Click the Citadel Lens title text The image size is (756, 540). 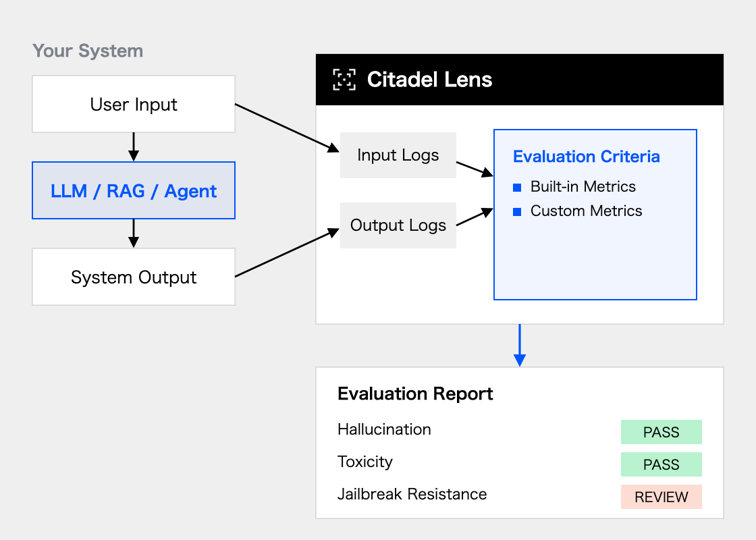tap(429, 80)
